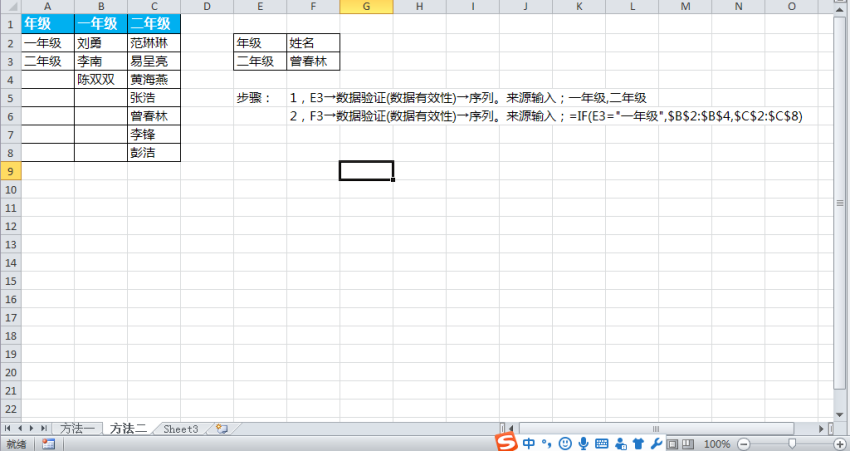Viewport: 850px width, 451px height.
Task: Select cell C5 张洁
Action: 154,98
